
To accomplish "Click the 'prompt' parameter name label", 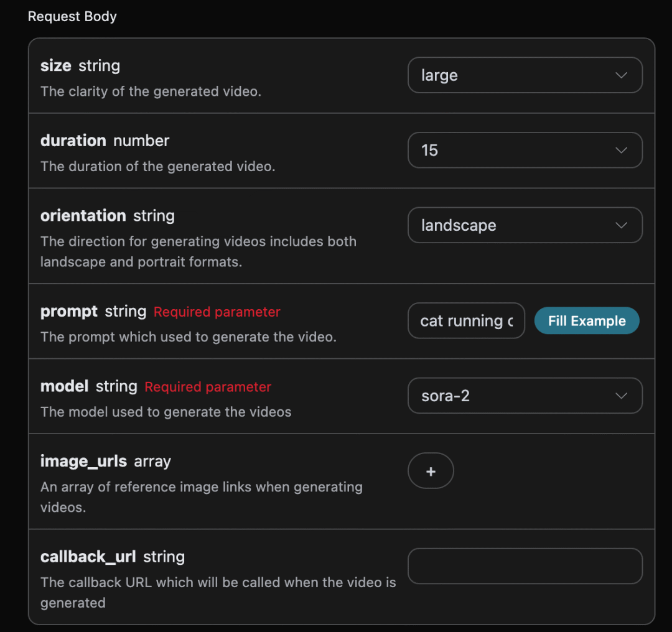I will click(69, 312).
